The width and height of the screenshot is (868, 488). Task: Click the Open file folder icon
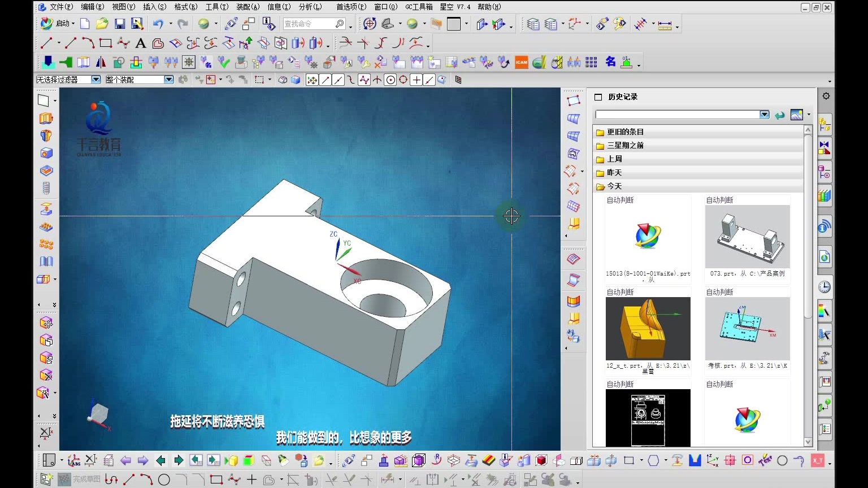click(x=102, y=24)
